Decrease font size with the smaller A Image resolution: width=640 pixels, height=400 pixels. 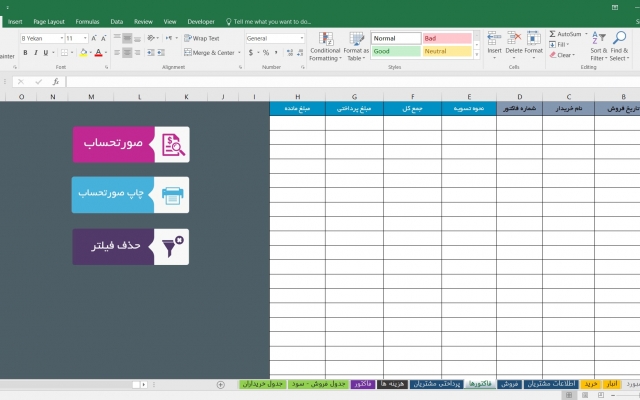point(104,38)
